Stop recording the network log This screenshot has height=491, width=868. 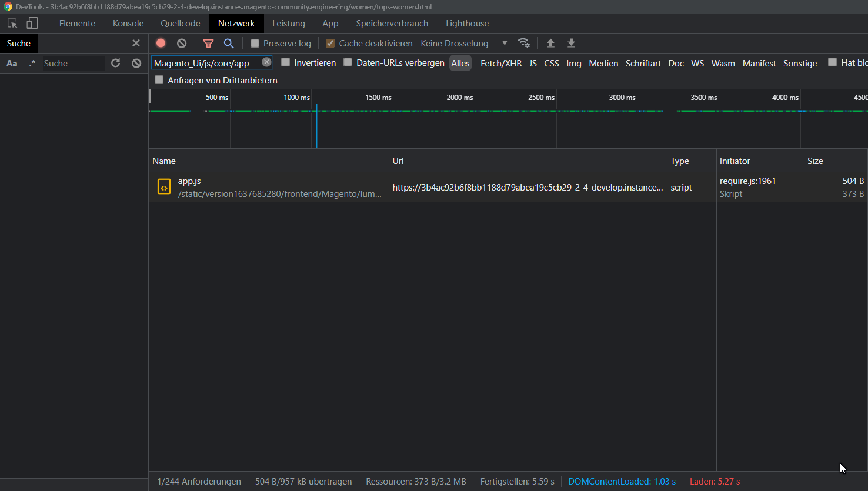click(160, 43)
